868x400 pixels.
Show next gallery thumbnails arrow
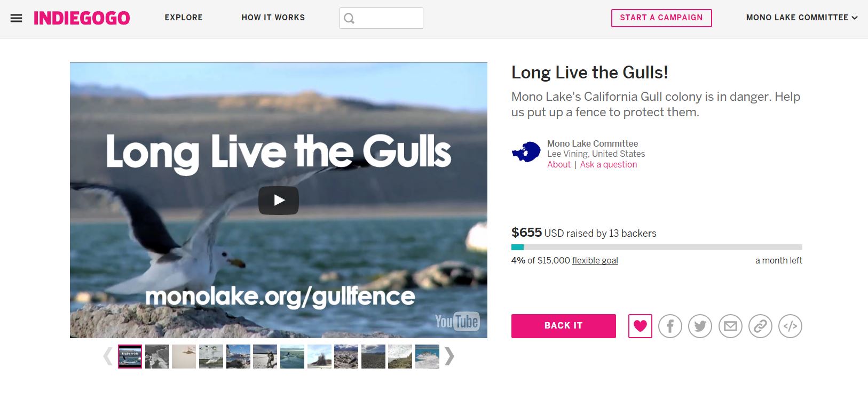click(x=449, y=356)
